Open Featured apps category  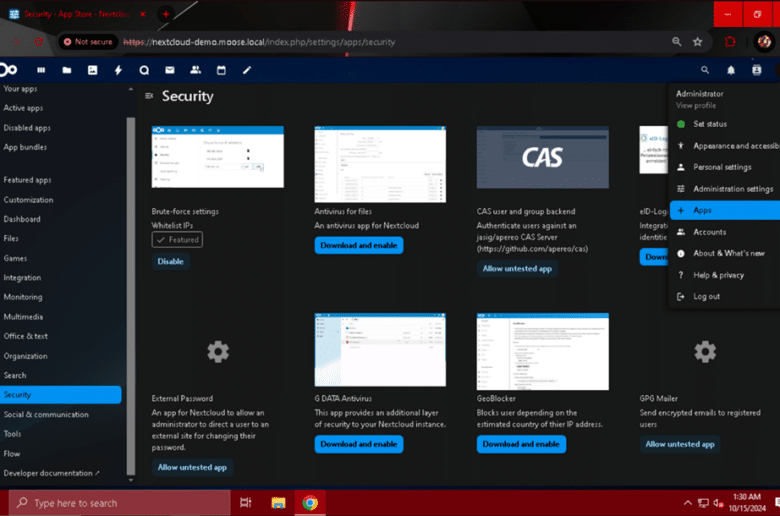pyautogui.click(x=27, y=180)
